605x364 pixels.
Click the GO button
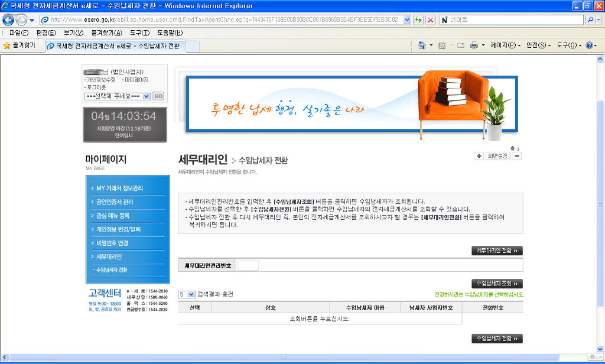coord(158,96)
